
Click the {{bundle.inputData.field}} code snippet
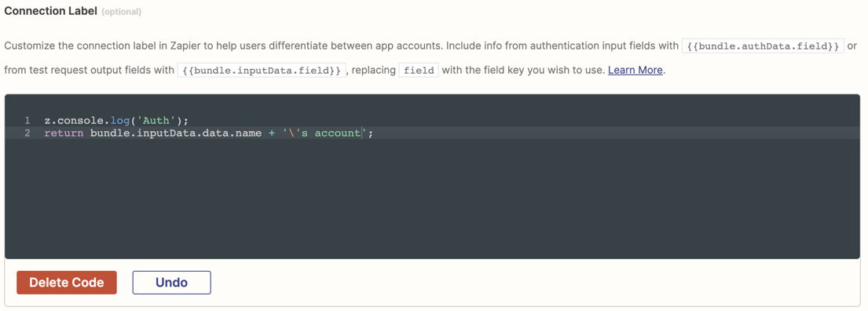tap(262, 70)
